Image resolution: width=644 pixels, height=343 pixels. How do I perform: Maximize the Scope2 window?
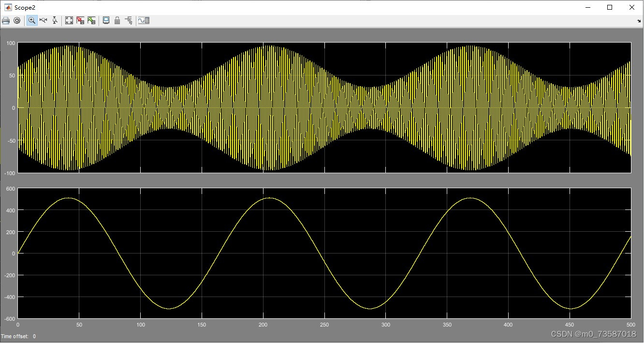click(610, 7)
